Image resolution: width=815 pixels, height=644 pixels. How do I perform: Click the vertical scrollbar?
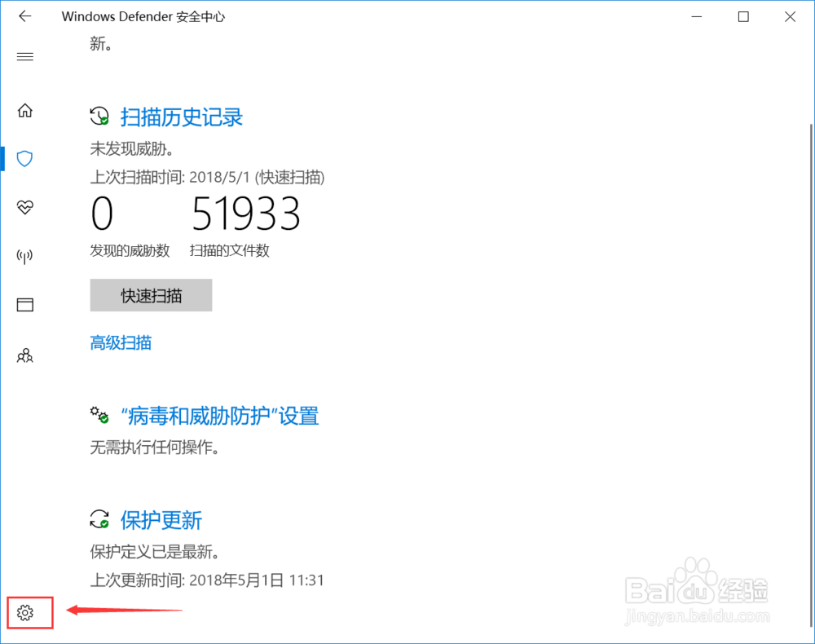coord(812,374)
